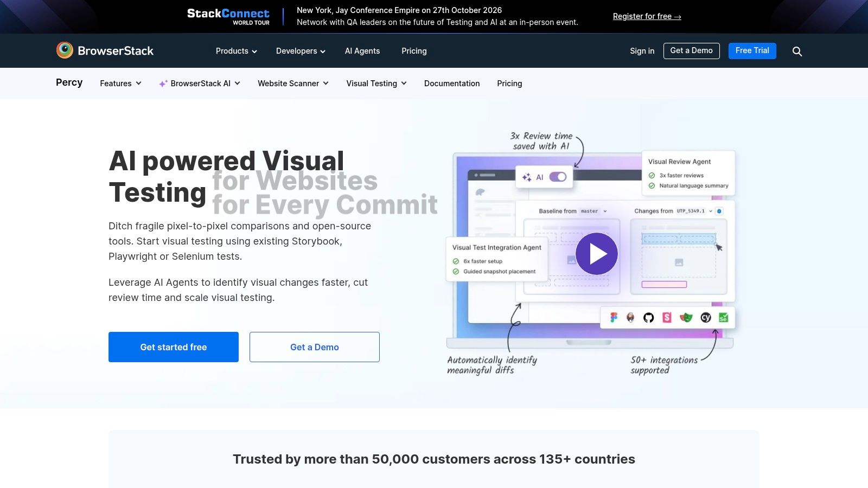Click the Jenkins icon in integrations strip
This screenshot has width=868, height=488.
[630, 318]
